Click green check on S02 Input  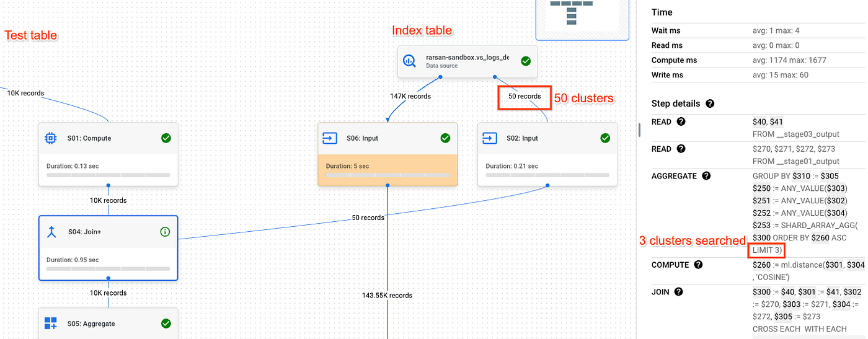605,138
